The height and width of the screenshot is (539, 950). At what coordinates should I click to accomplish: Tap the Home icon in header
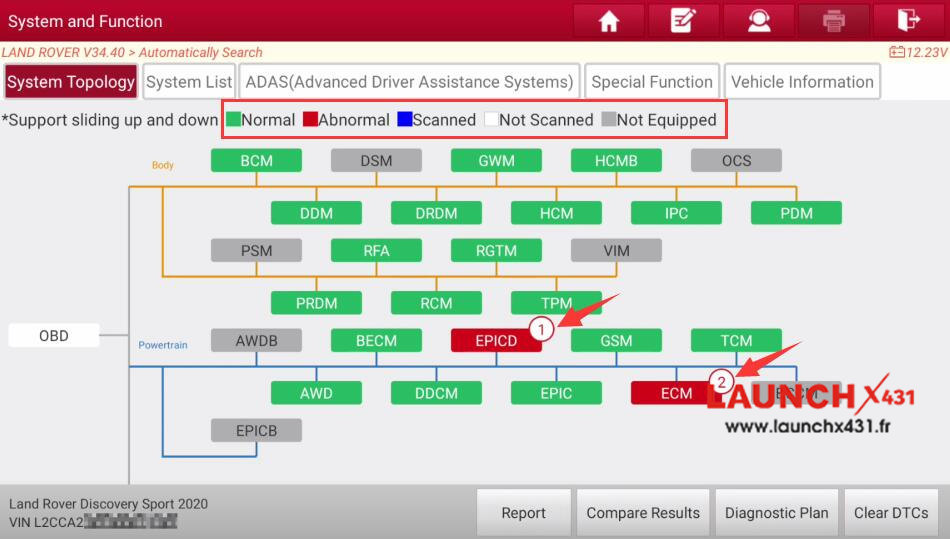point(608,21)
